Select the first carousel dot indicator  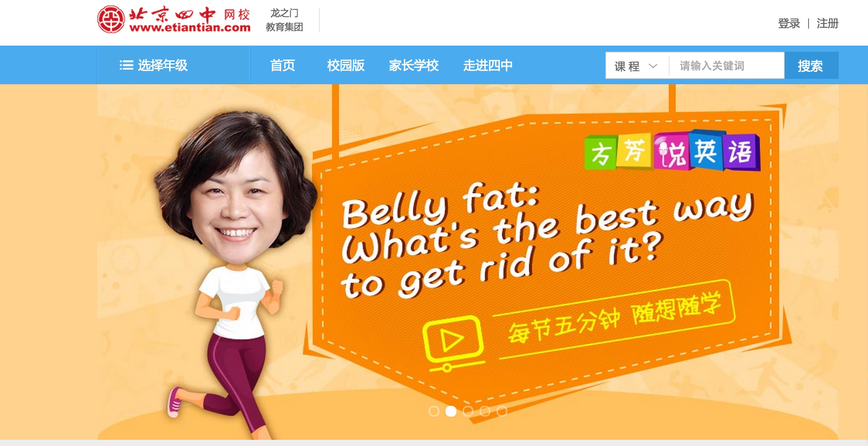434,411
